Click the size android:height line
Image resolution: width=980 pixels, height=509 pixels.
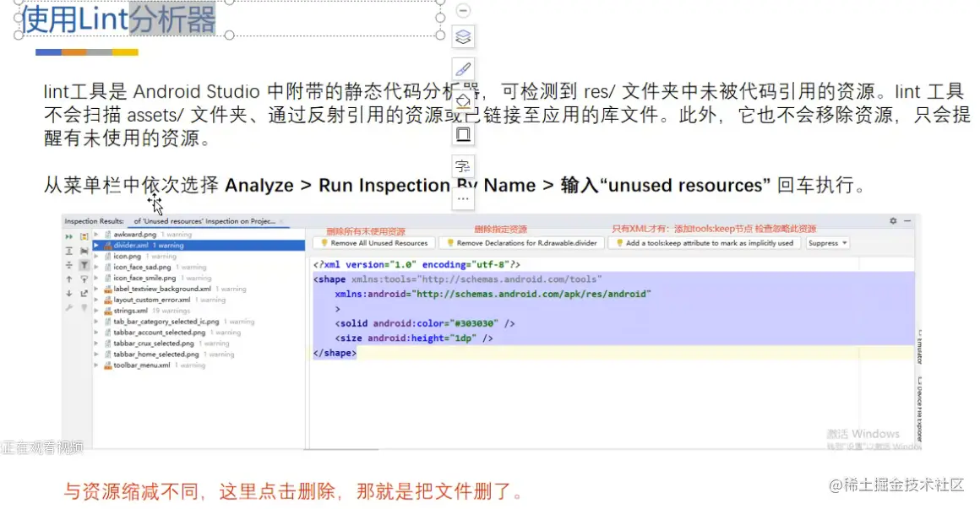[x=414, y=338]
